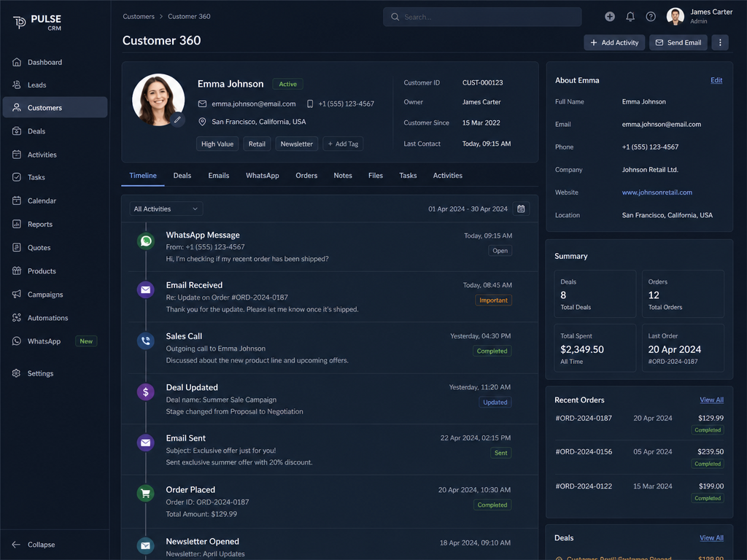747x560 pixels.
Task: Click the Newsletter tag
Action: pos(296,144)
